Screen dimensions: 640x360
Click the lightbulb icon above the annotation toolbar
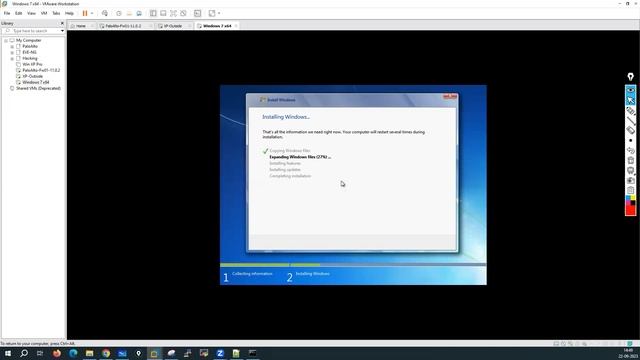(x=631, y=76)
